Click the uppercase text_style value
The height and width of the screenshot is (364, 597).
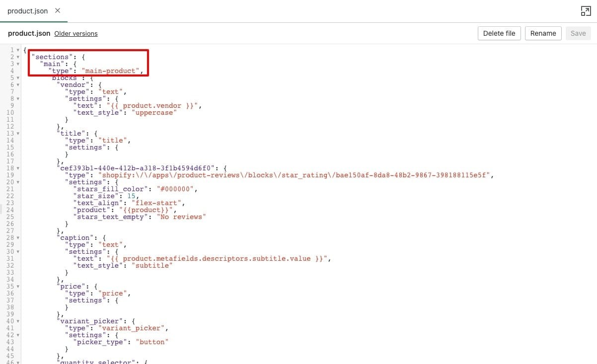[154, 112]
